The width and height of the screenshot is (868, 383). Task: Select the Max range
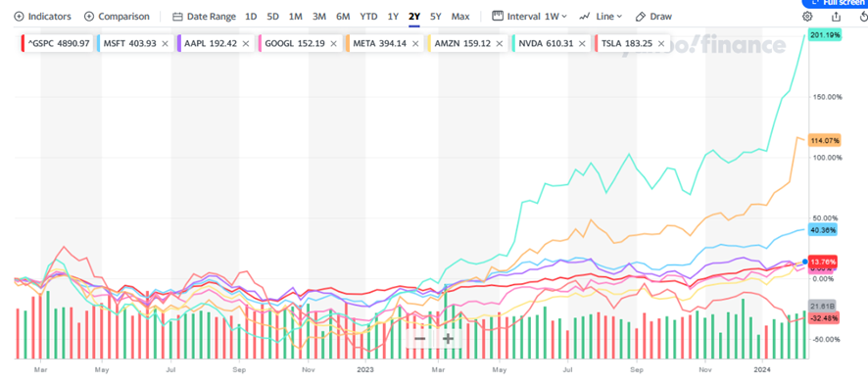[x=460, y=16]
